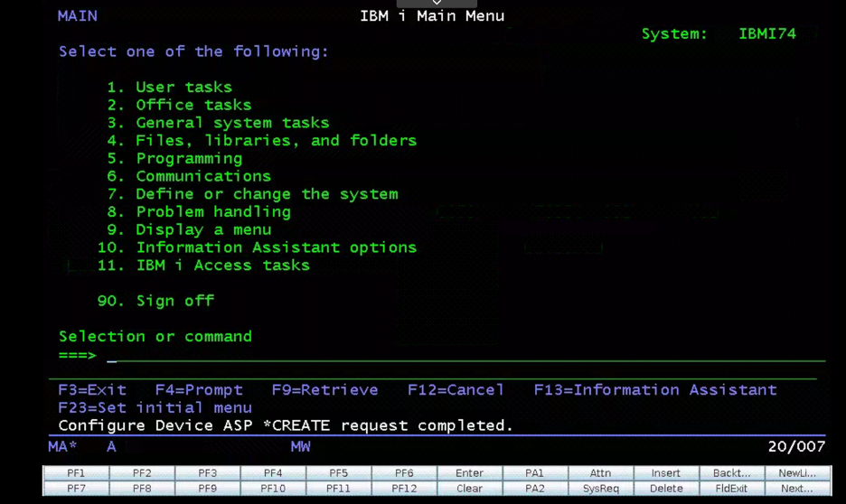
Task: Click the MA* session status indicator
Action: pos(62,447)
